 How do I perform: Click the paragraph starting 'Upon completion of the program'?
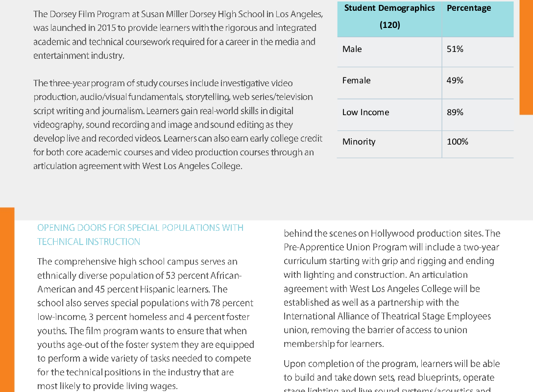pyautogui.click(x=391, y=375)
